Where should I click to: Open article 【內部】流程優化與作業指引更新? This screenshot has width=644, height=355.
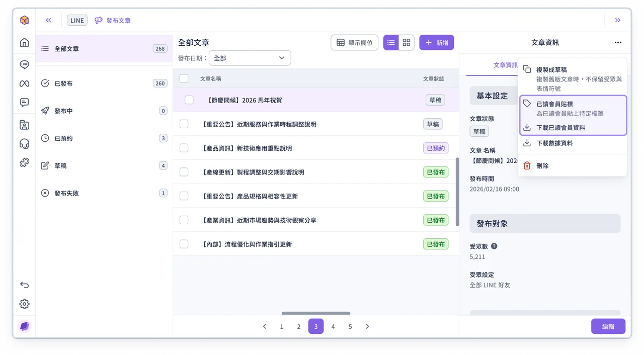(247, 244)
